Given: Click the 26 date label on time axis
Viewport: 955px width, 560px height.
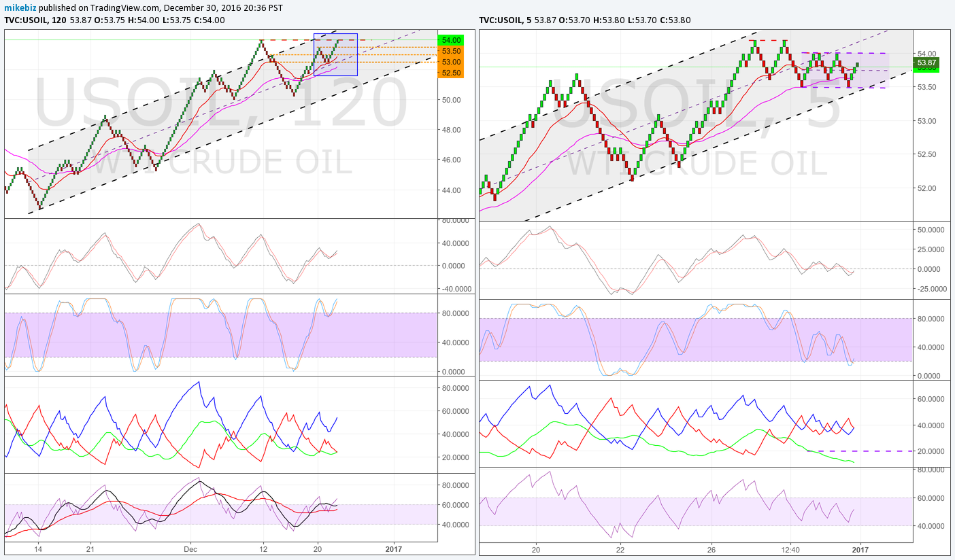Looking at the screenshot, I should click(x=711, y=548).
